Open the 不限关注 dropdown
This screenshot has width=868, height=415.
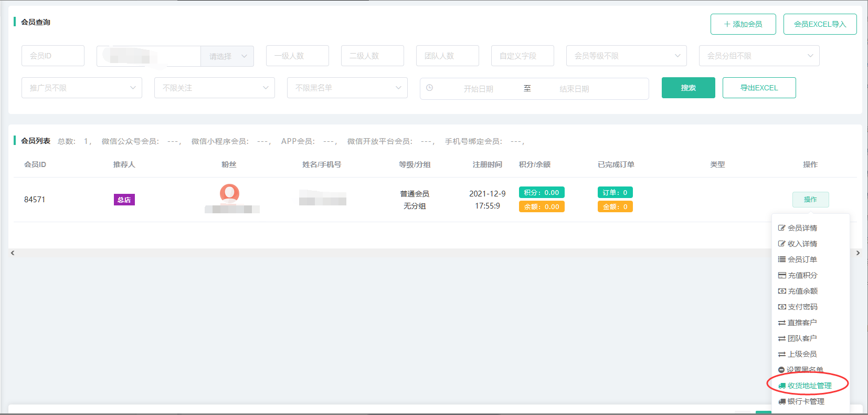click(x=214, y=88)
